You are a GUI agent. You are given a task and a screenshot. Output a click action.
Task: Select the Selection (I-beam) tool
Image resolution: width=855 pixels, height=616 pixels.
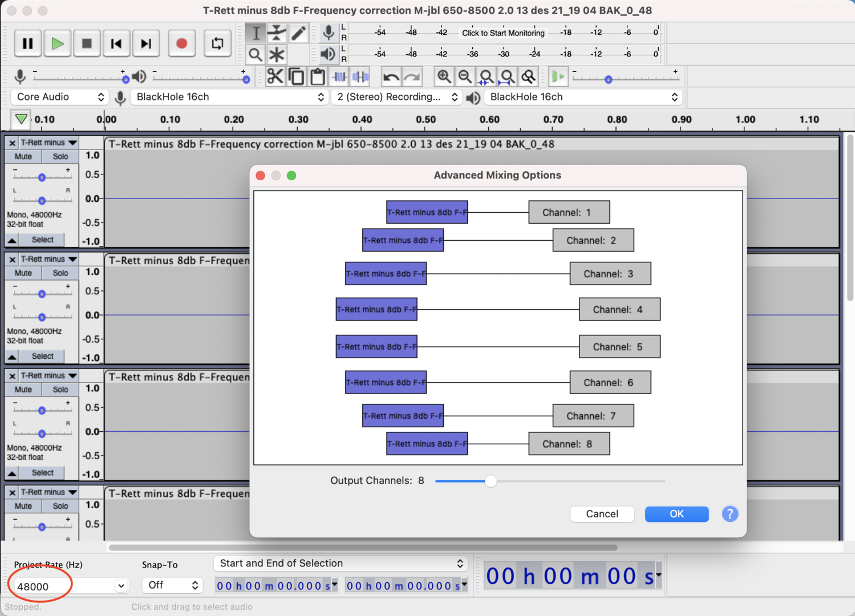[256, 33]
